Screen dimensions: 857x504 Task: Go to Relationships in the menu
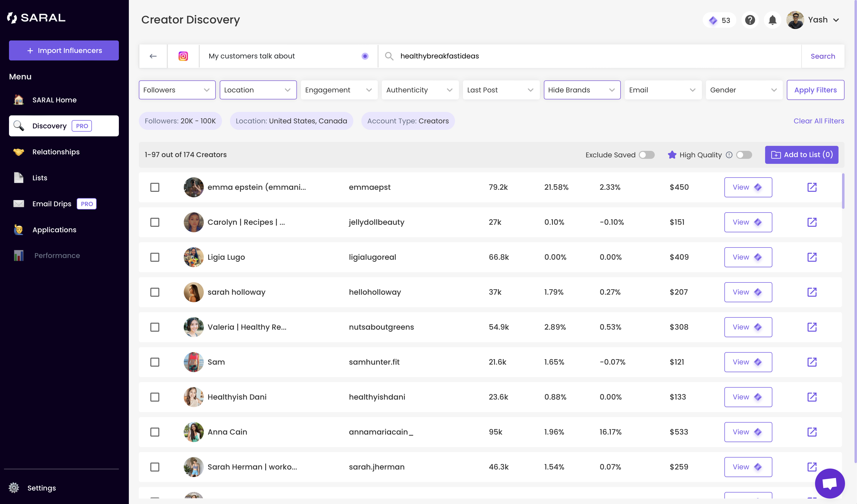(56, 152)
